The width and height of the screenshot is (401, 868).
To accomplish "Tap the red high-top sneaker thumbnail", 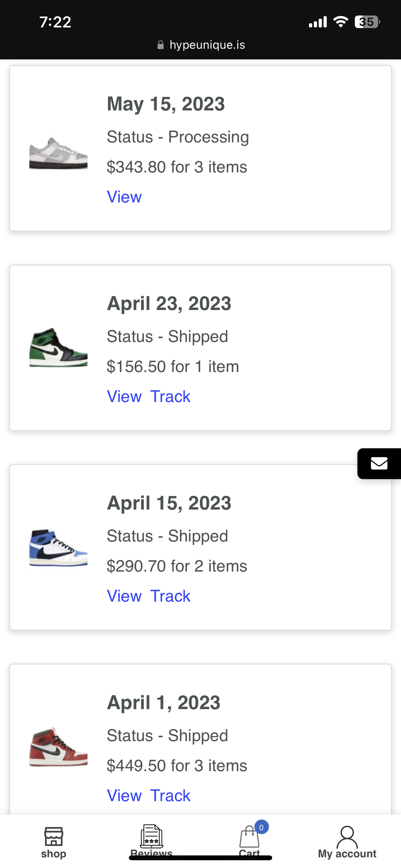I will (58, 747).
